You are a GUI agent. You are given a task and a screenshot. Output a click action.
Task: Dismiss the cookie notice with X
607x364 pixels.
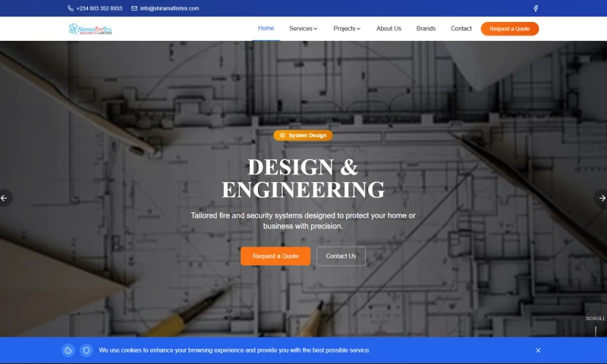click(538, 350)
